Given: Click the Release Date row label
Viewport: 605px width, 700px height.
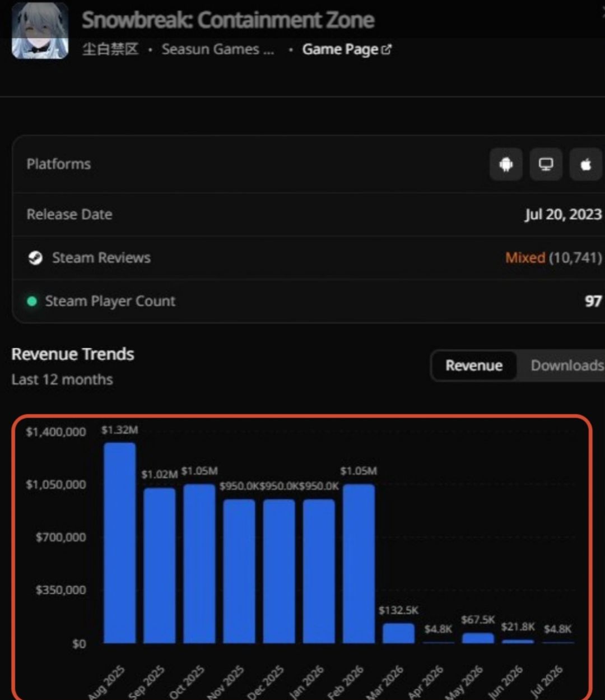Looking at the screenshot, I should [69, 215].
